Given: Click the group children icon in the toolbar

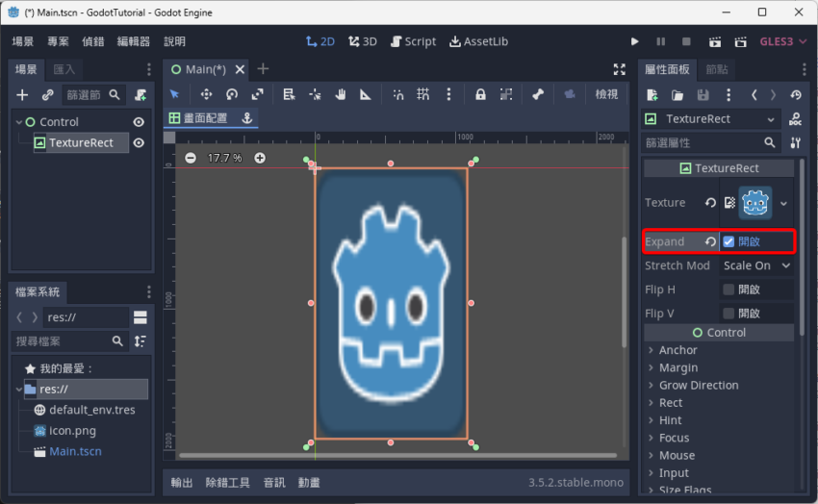Looking at the screenshot, I should 506,94.
